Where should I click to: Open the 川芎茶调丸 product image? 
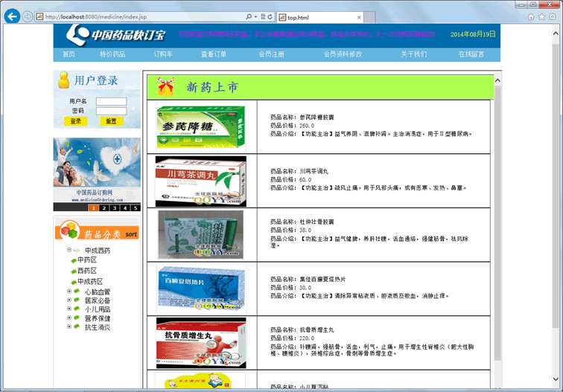pyautogui.click(x=201, y=181)
